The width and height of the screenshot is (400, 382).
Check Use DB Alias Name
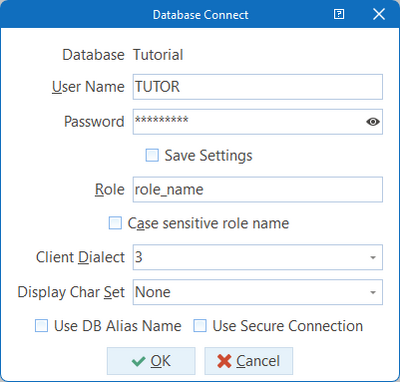(x=41, y=326)
